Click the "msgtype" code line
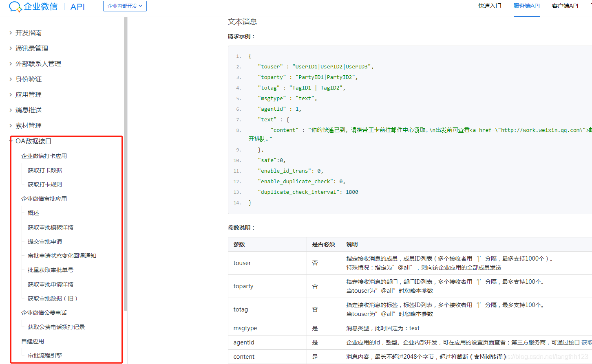Viewport: 592px width, 364px height. (x=287, y=99)
